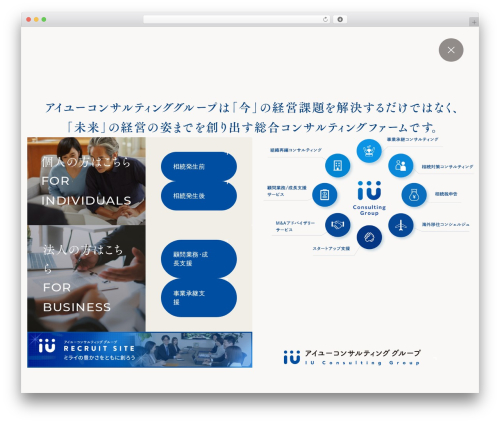Screen dimensions: 500x423
Task: Click the 相続対策コンサルティング text label
Action: click(447, 167)
